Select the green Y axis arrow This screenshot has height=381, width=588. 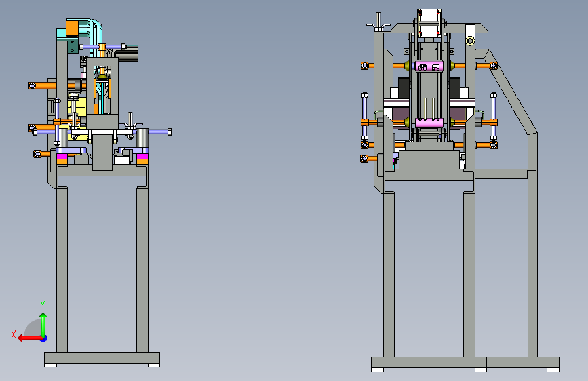[43, 324]
